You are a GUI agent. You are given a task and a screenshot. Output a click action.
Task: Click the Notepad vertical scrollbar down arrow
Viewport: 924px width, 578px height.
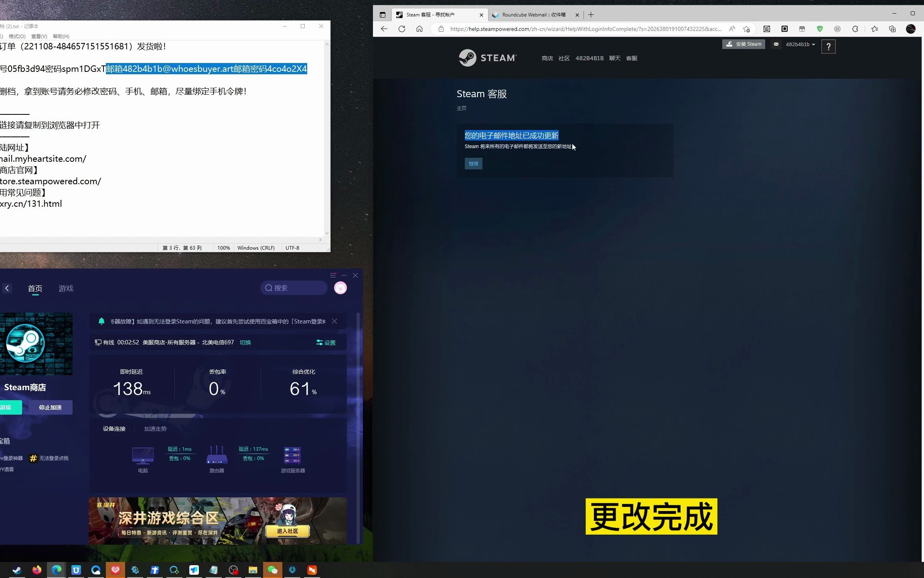[x=327, y=233]
